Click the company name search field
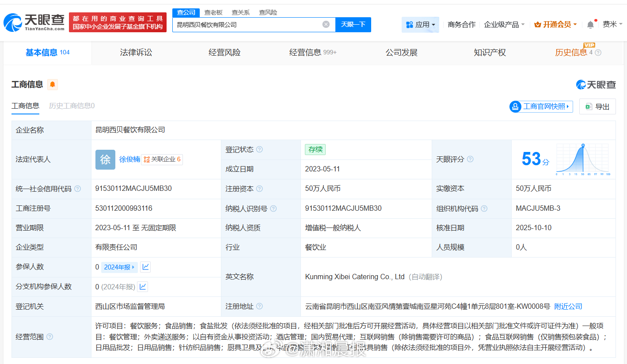Screen dimensions: 627x364 247,25
